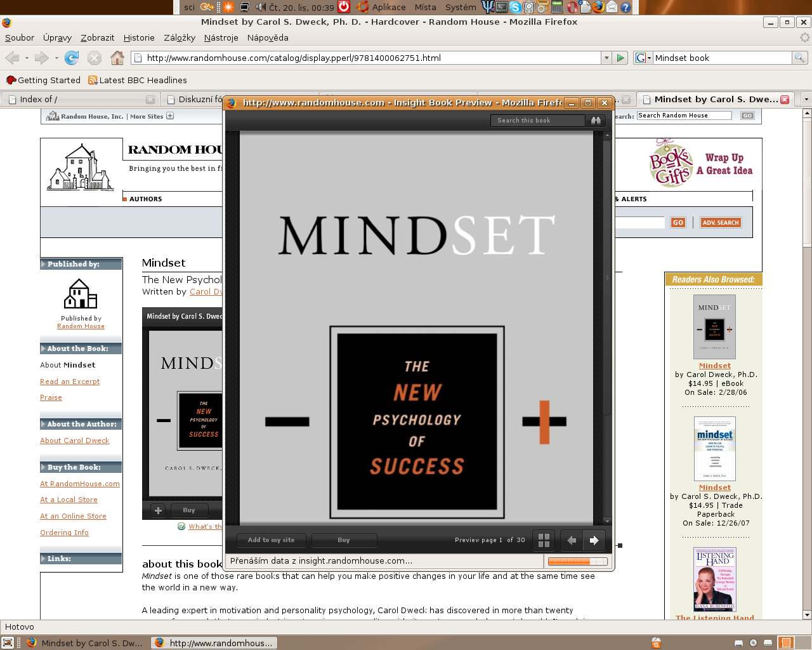
Task: Open the search engine selector dropdown
Action: [643, 58]
